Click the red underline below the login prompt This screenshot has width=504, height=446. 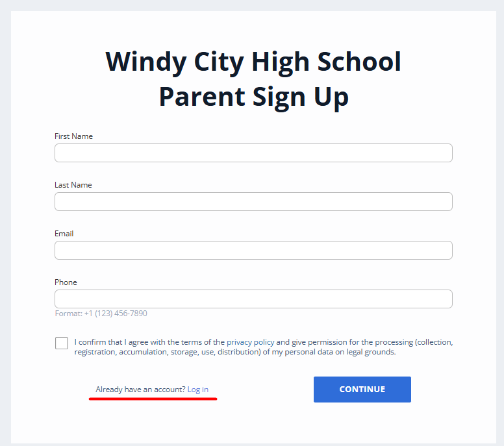coord(153,399)
